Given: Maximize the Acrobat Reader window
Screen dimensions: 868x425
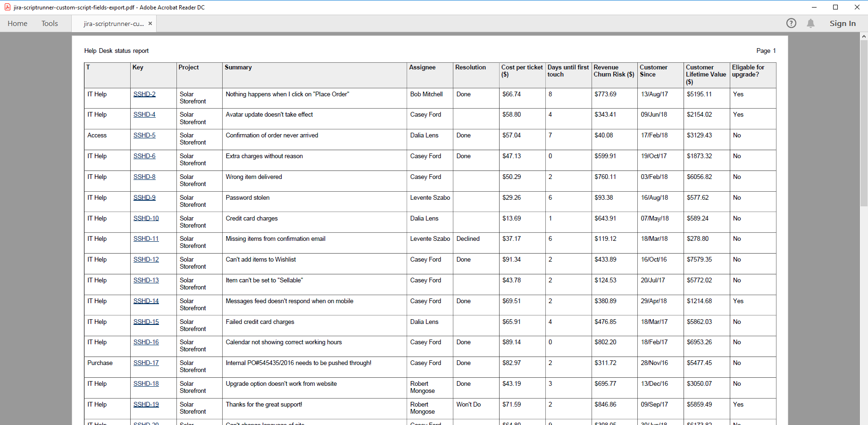Looking at the screenshot, I should (x=835, y=7).
